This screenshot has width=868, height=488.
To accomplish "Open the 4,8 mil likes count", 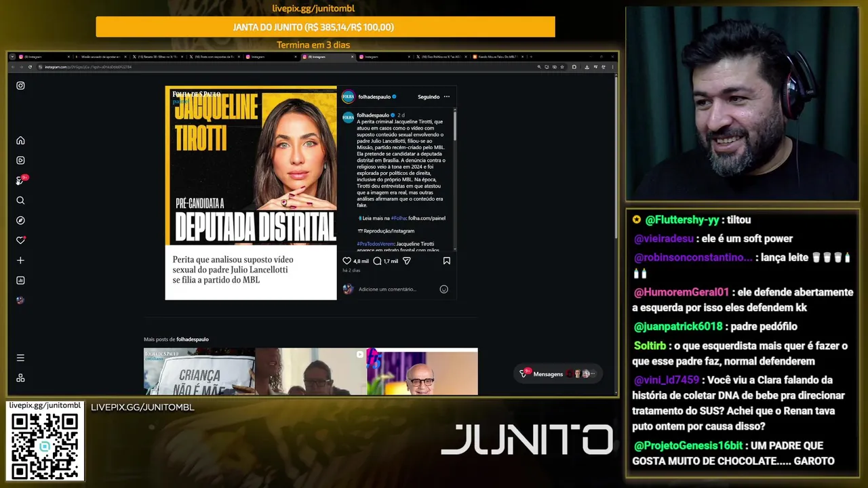I will click(x=361, y=261).
